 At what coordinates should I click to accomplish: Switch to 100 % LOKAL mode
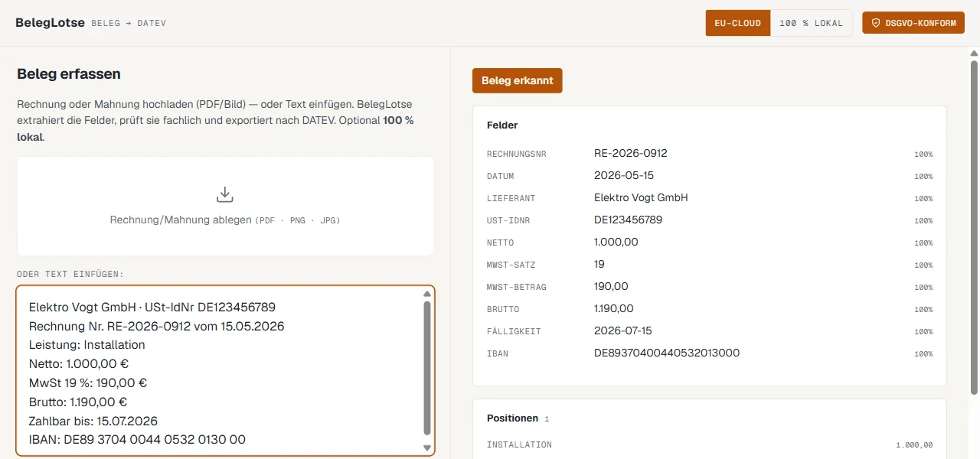(x=811, y=23)
